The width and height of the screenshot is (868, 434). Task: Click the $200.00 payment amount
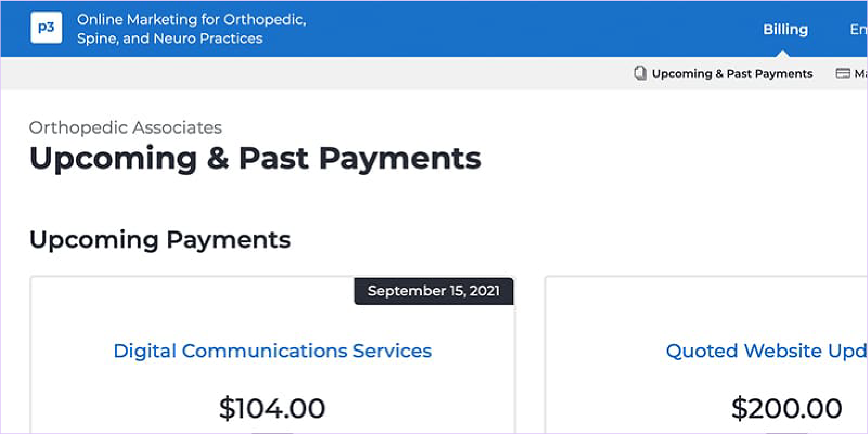pyautogui.click(x=786, y=408)
